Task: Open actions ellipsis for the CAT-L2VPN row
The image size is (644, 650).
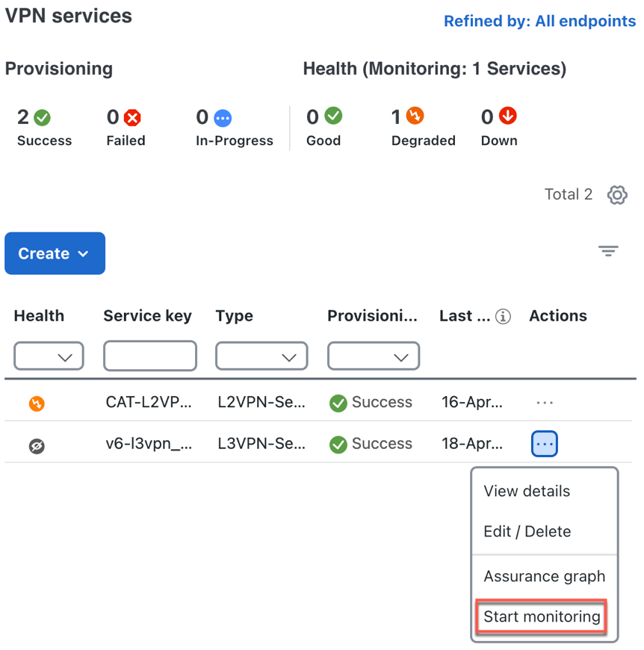Action: 545,403
